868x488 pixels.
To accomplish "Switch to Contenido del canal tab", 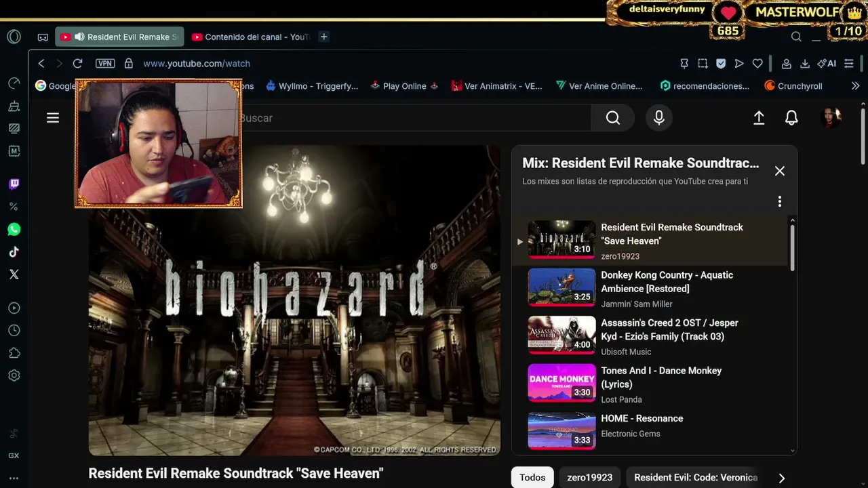I will (x=250, y=37).
